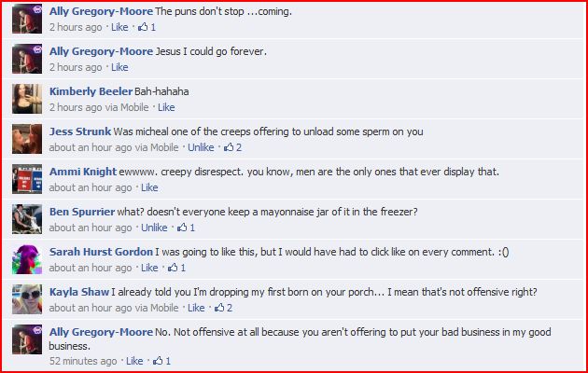Like Kimberly Beeler's Bah-hahaha comment
The image size is (588, 373).
[166, 107]
